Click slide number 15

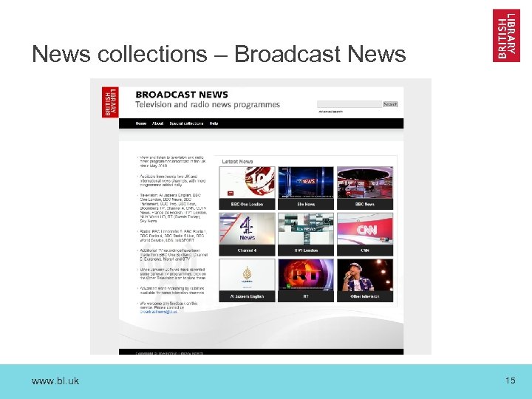(x=511, y=381)
